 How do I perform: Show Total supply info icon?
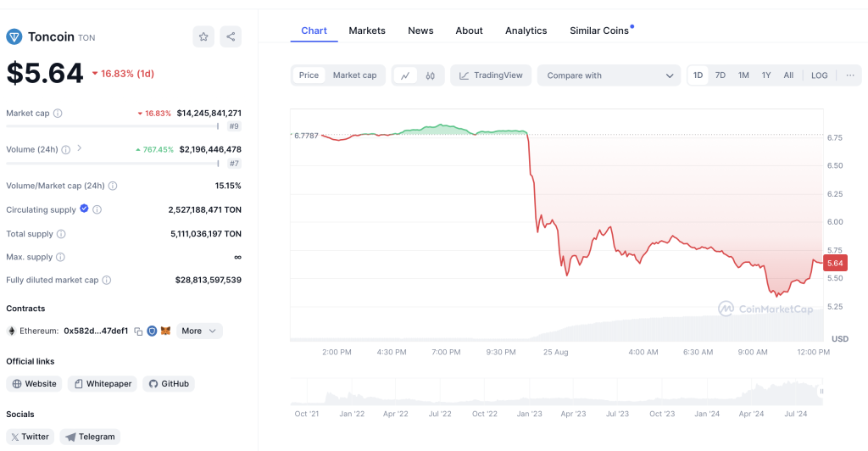pyautogui.click(x=61, y=234)
